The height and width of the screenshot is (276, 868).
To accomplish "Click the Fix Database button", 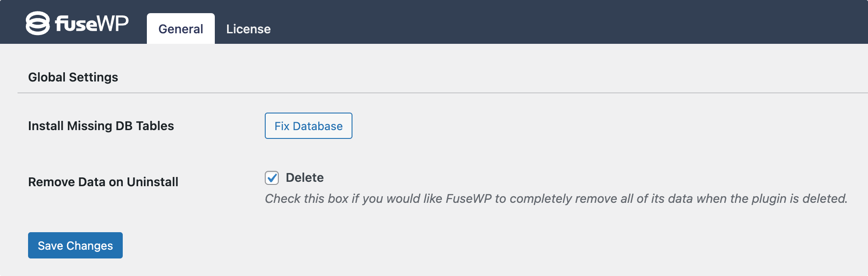I will click(309, 126).
